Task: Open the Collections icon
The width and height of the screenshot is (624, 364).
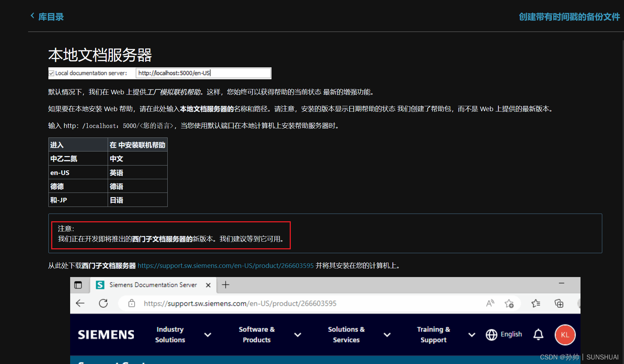Action: 559,303
